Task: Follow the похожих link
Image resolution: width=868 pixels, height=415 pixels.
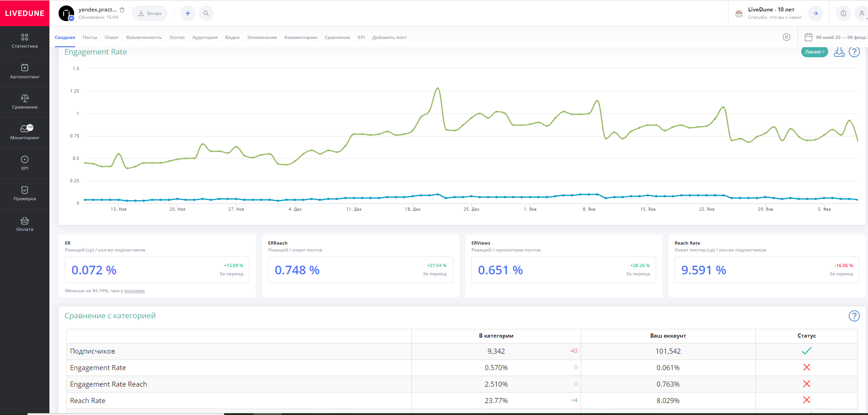Action: click(x=135, y=291)
